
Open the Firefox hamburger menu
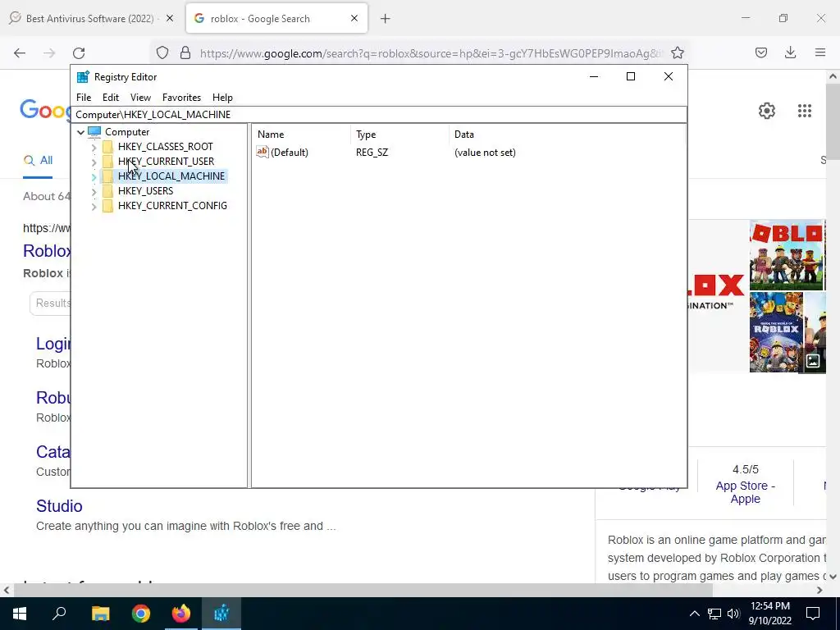coord(820,52)
